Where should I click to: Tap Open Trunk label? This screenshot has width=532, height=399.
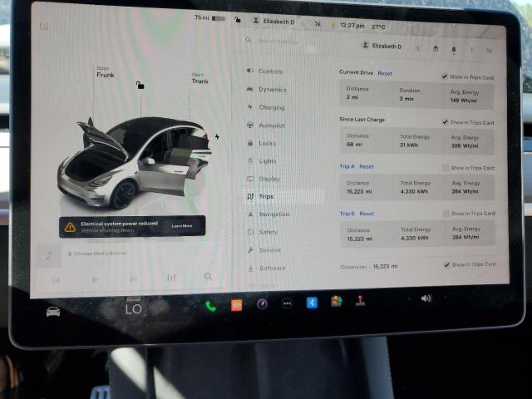point(200,78)
